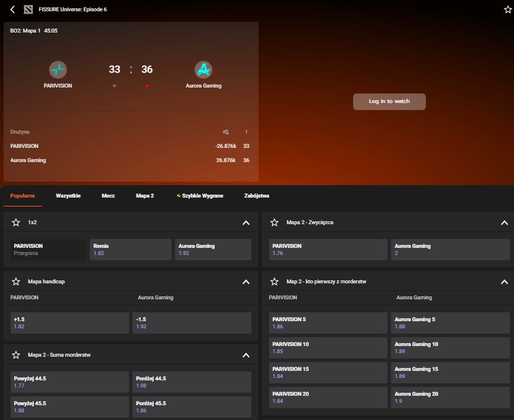Image resolution: width=514 pixels, height=420 pixels.
Task: Bet Powyżej 44.5 at 1.77
Action: (x=69, y=382)
